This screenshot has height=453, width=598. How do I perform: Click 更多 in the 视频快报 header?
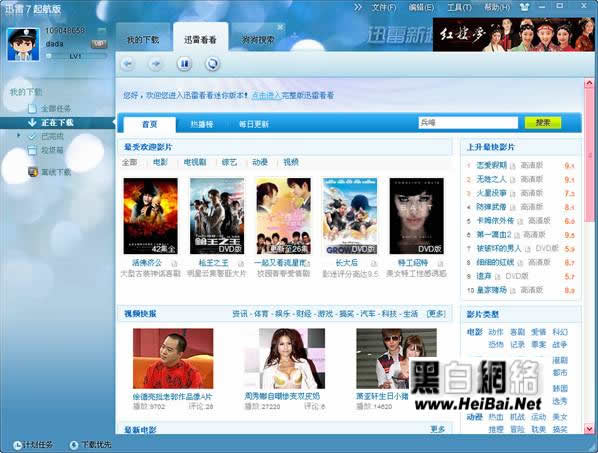(436, 314)
